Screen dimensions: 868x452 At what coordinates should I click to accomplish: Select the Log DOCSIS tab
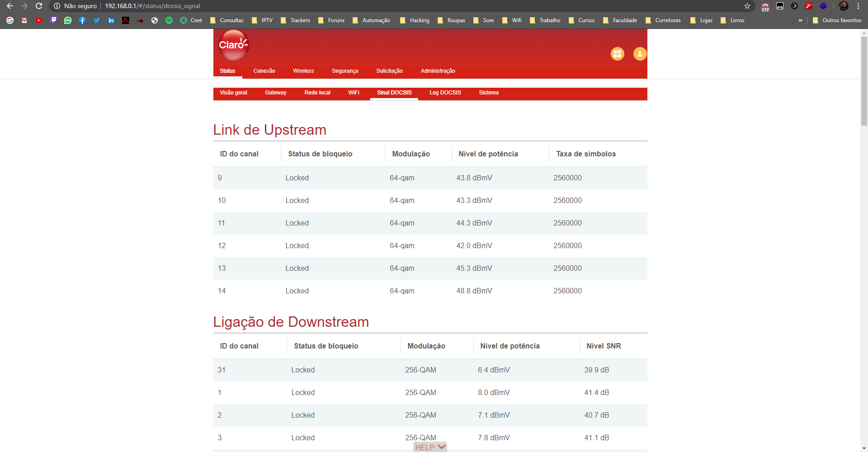tap(445, 93)
